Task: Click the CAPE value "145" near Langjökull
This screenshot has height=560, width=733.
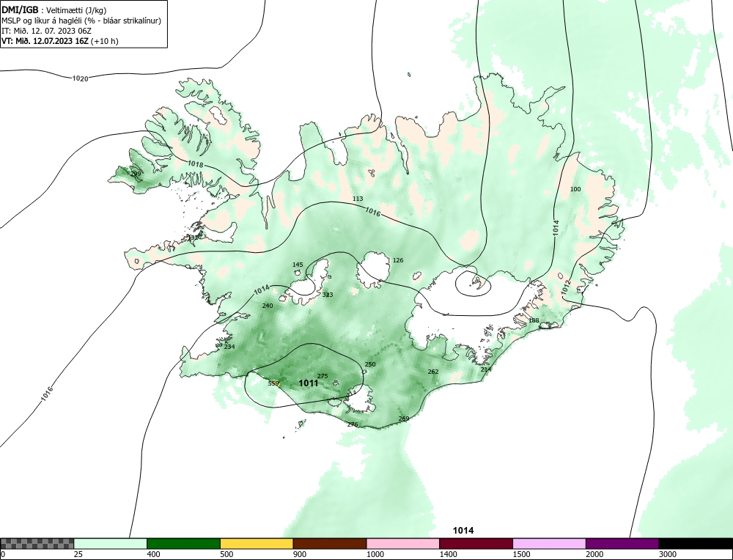Action: coord(298,265)
